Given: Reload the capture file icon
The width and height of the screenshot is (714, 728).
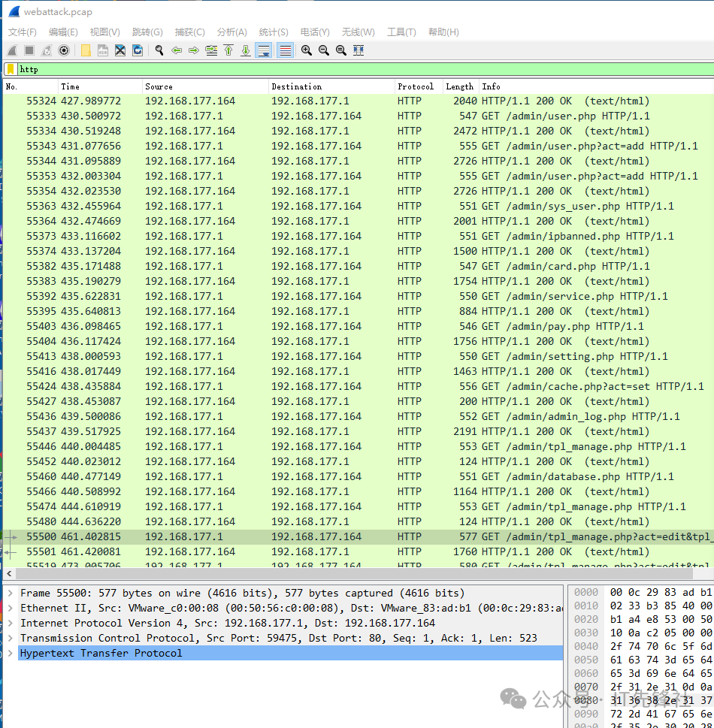Looking at the screenshot, I should click(138, 50).
